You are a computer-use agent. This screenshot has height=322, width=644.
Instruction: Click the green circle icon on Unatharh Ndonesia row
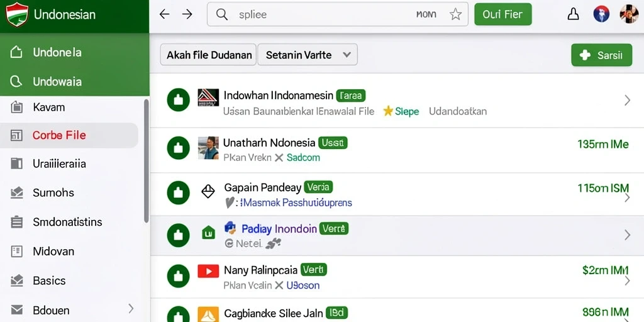178,148
